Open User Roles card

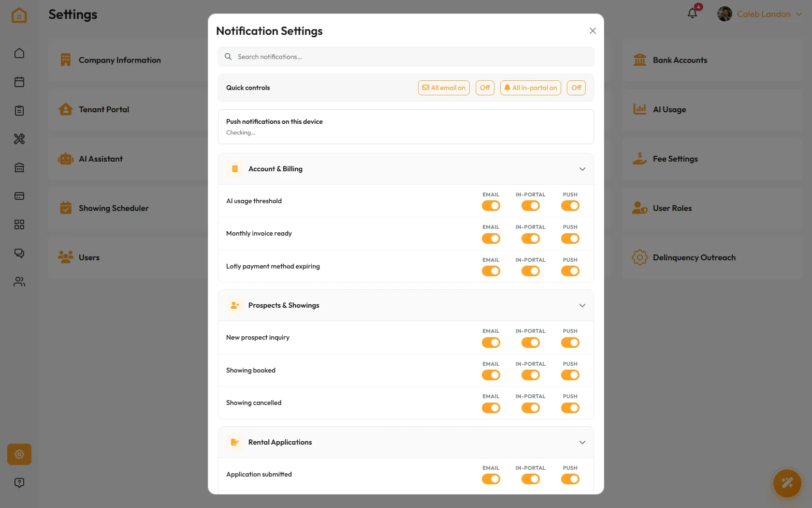[712, 208]
